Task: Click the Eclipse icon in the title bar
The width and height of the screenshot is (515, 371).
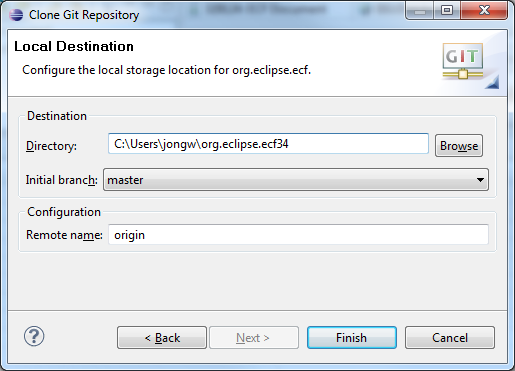Action: tap(16, 15)
